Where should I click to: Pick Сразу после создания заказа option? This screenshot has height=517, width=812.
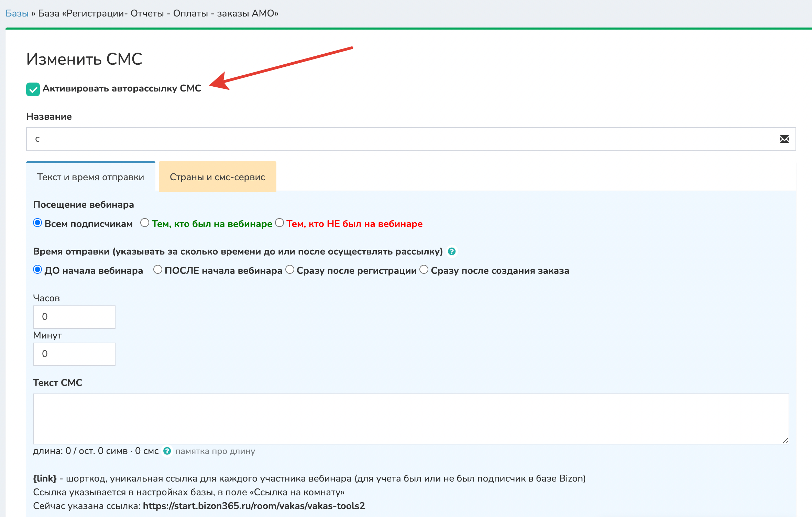tap(424, 270)
